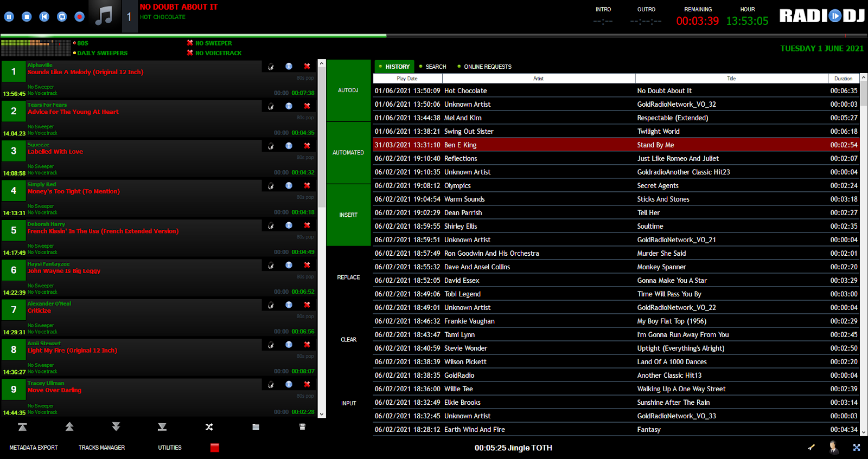Image resolution: width=868 pixels, height=459 pixels.
Task: Click the brush icon at bottom right
Action: pos(812,448)
